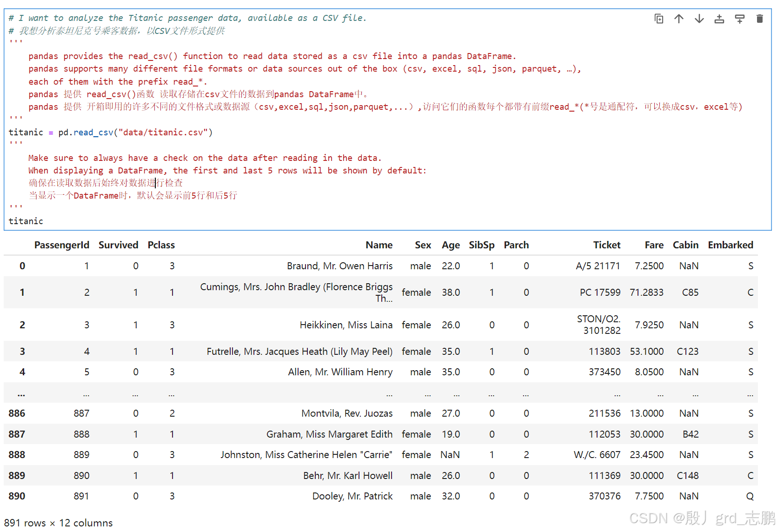777x532 pixels.
Task: Click the '891 rows × 12 columns' summary
Action: point(59,523)
